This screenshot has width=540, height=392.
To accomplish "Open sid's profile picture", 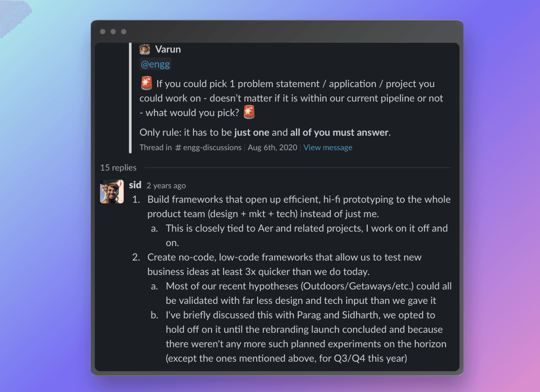I will [112, 192].
